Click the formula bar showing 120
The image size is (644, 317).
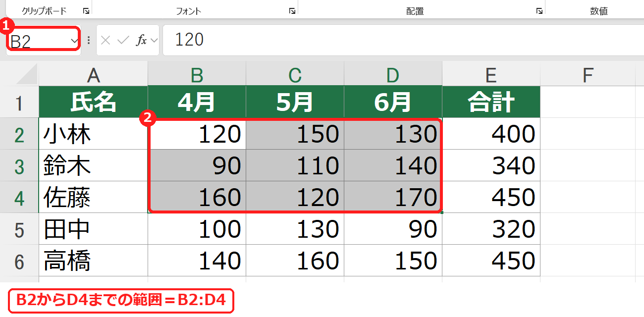[x=403, y=40]
